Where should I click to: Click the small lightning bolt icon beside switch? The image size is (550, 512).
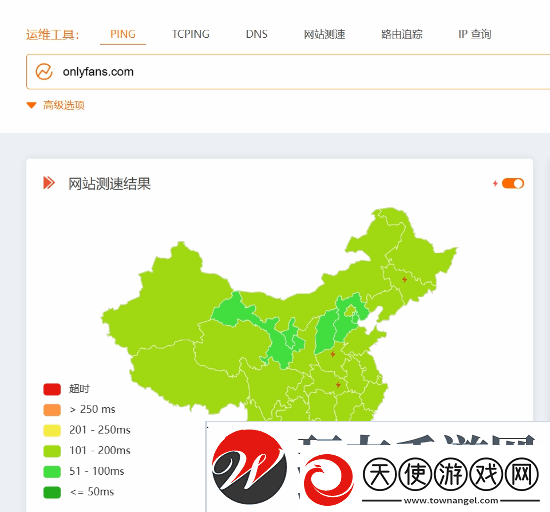tap(495, 183)
